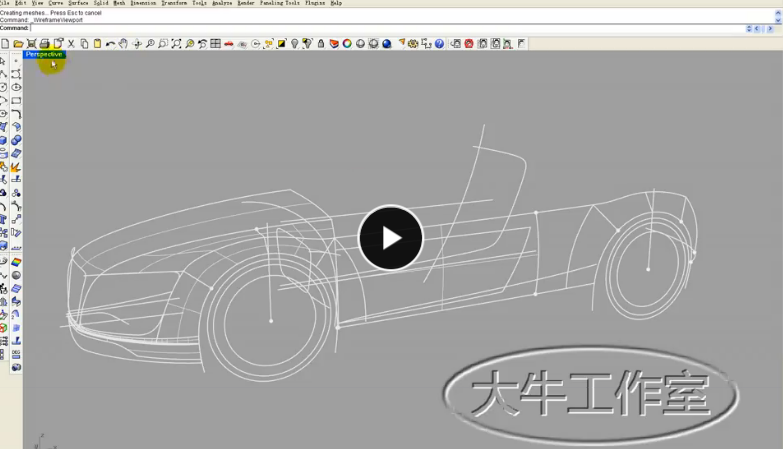Open the Analyze menu
The height and width of the screenshot is (472, 783).
(222, 3)
